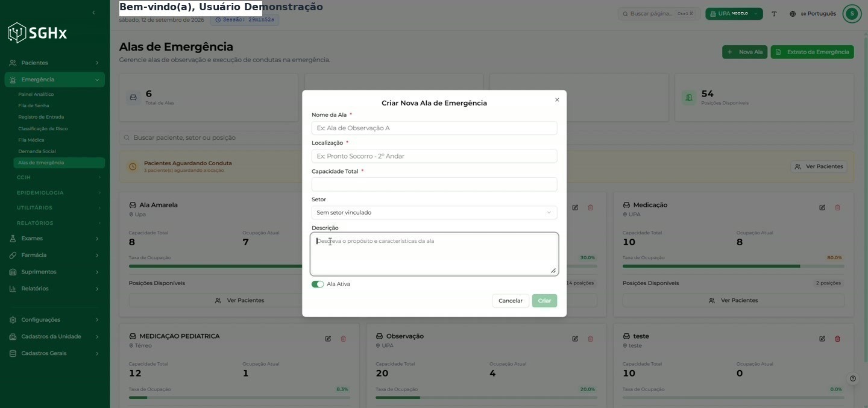Open the UPA unit selector dropdown

tap(734, 14)
